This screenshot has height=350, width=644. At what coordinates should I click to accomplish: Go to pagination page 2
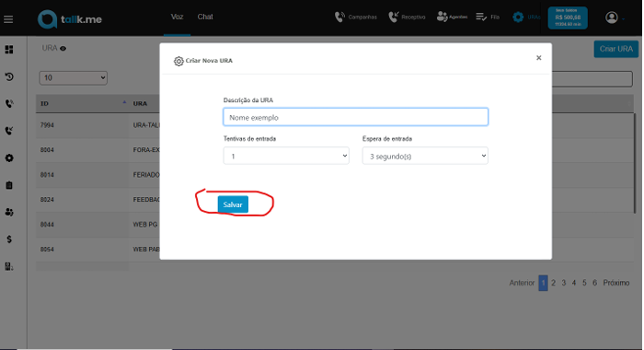(553, 283)
